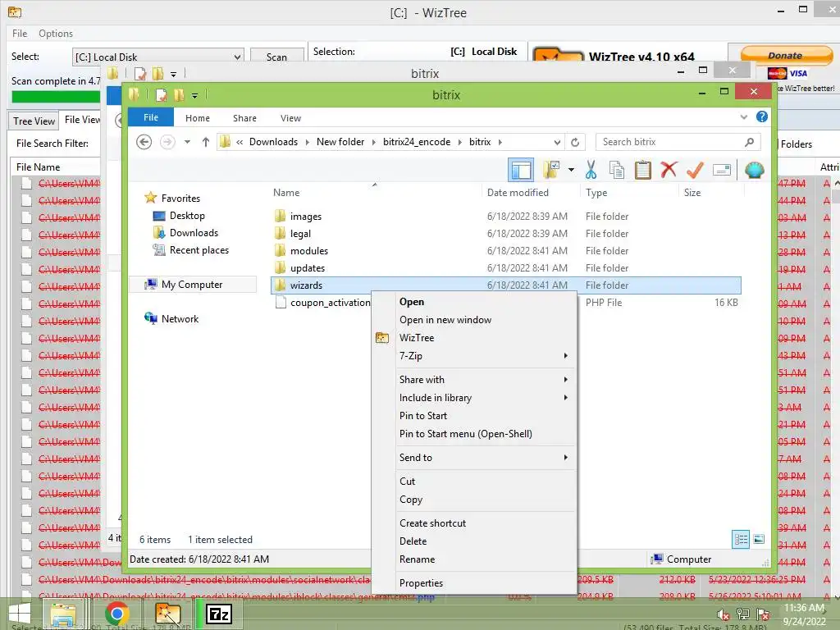Screen dimensions: 840x630
Task: Open Classic Shell settings shell icon
Action: click(755, 171)
